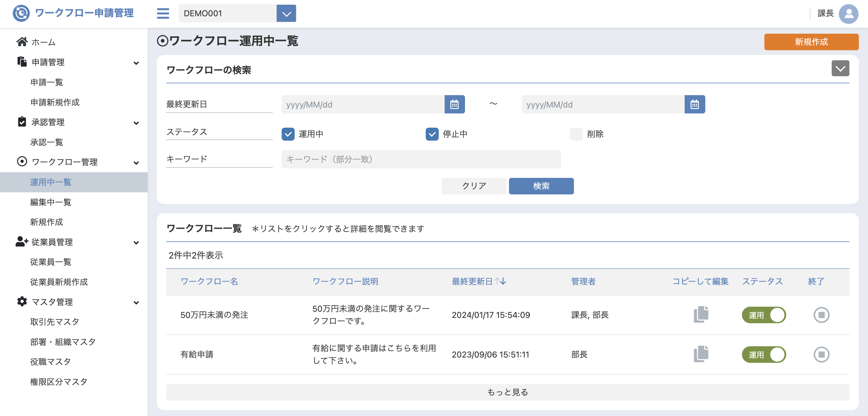Open the DEMO001 dropdown arrow
This screenshot has width=868, height=416.
pyautogui.click(x=286, y=14)
